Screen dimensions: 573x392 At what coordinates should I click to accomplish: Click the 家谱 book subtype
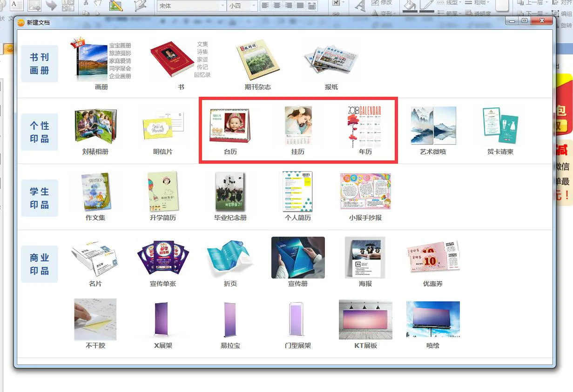coord(202,59)
